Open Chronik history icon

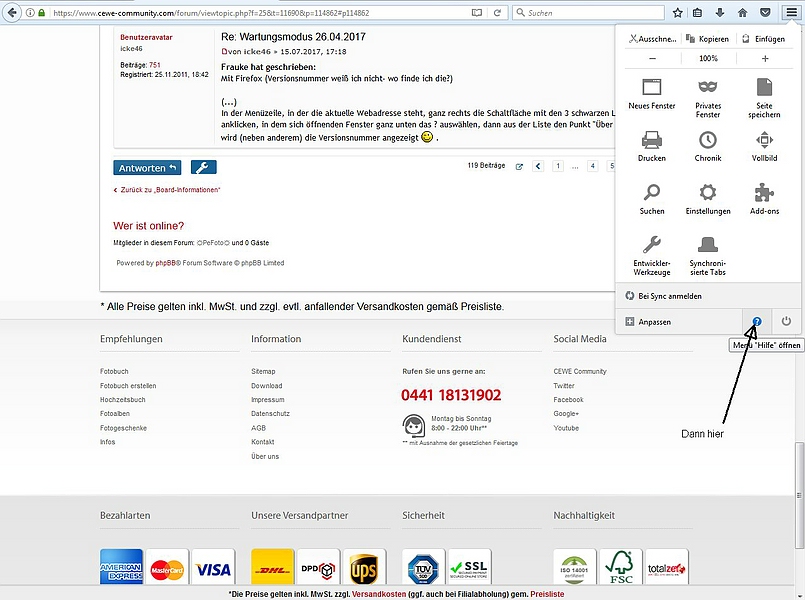coord(707,140)
